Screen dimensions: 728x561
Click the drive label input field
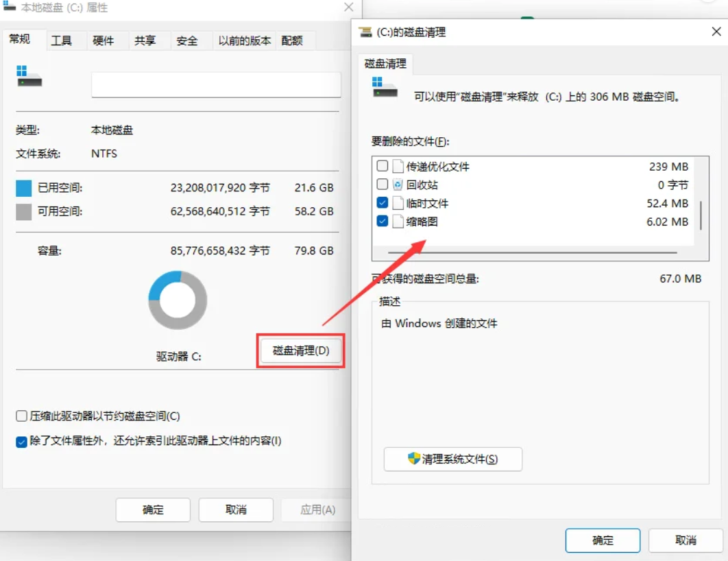pyautogui.click(x=216, y=84)
